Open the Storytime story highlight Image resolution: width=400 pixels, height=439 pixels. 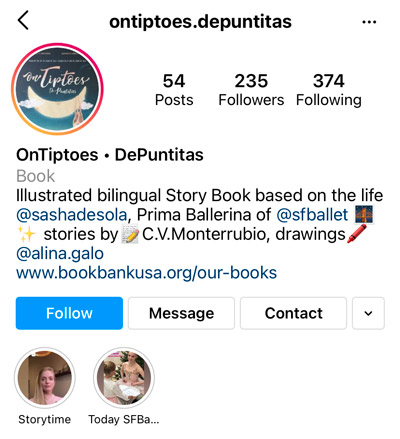tap(45, 378)
